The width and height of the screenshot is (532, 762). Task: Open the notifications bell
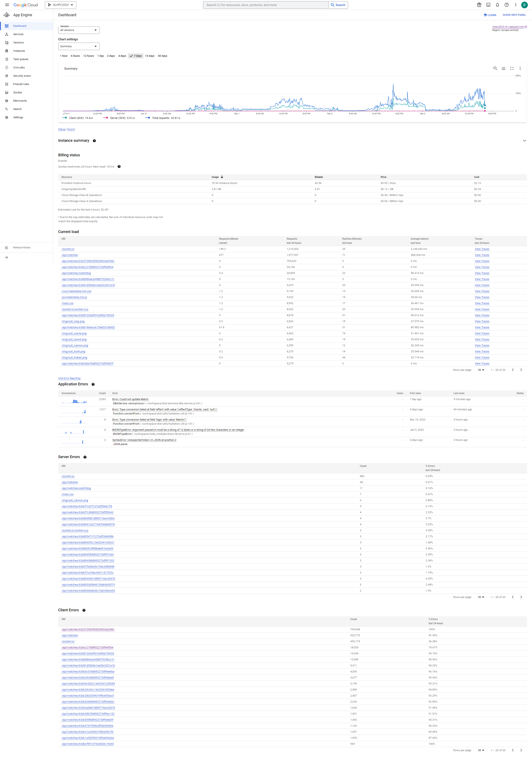click(497, 5)
